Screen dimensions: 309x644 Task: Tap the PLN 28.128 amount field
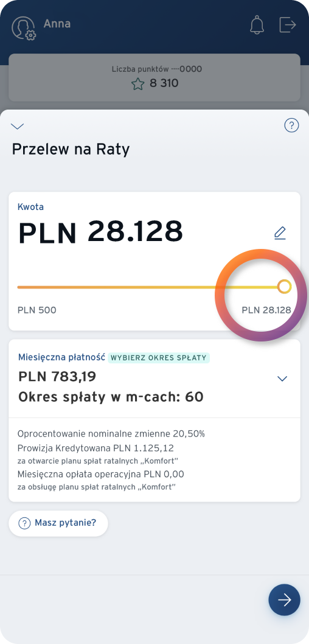(100, 232)
